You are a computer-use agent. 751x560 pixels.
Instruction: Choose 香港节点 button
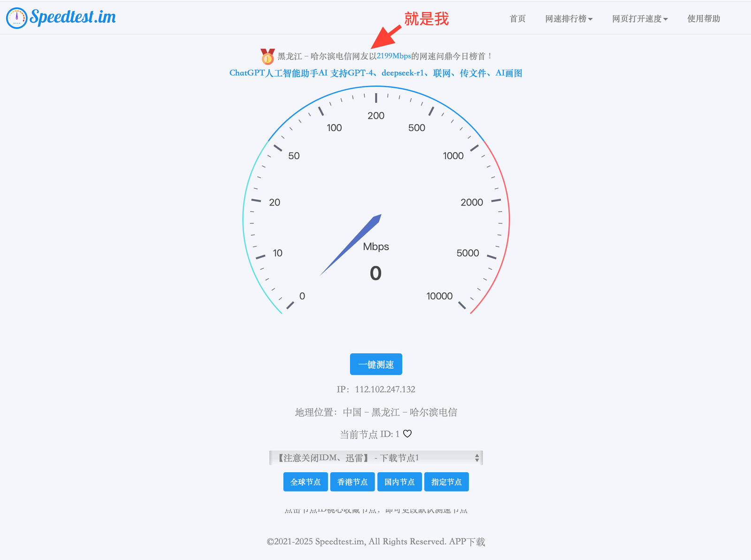pyautogui.click(x=353, y=482)
